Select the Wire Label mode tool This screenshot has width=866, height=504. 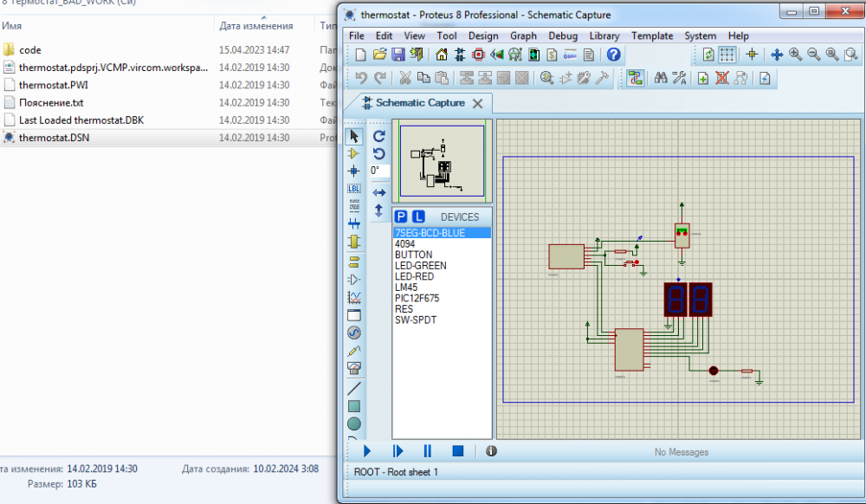[354, 188]
